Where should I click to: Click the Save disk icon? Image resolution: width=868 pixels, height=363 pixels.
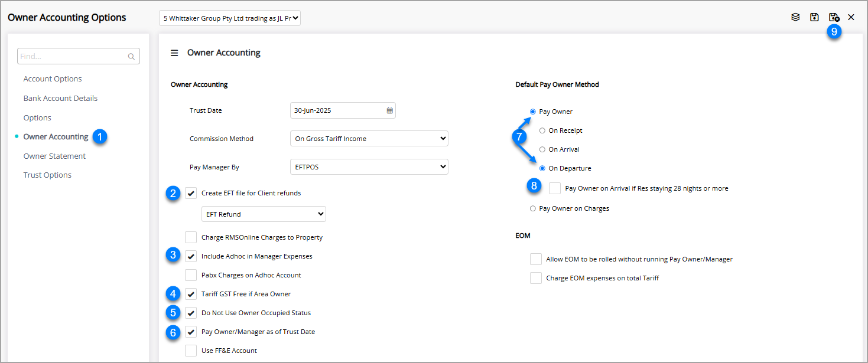(x=814, y=17)
